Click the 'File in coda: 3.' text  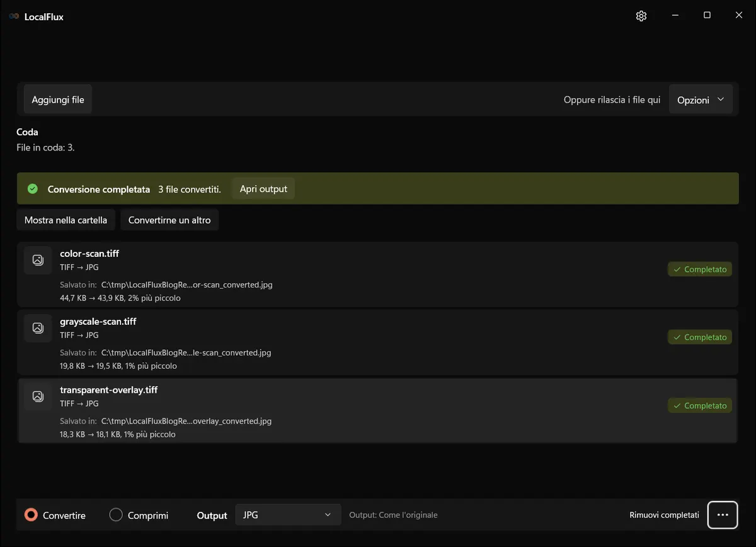click(x=45, y=148)
